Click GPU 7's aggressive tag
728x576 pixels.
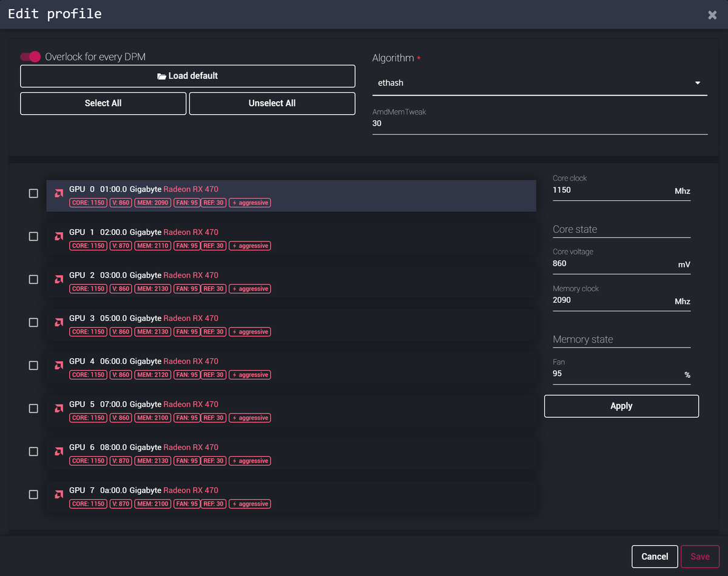[x=250, y=504]
